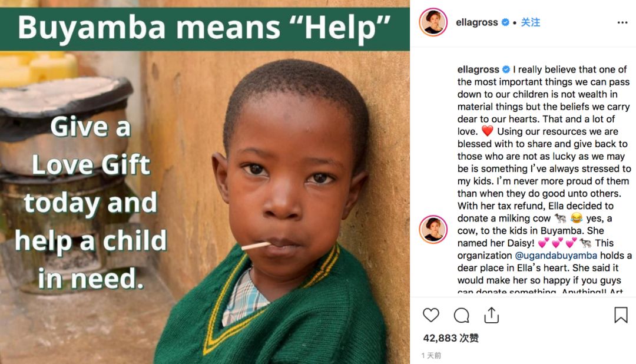
Task: Click the "Give a Love Gift" overlay text
Action: pyautogui.click(x=91, y=146)
